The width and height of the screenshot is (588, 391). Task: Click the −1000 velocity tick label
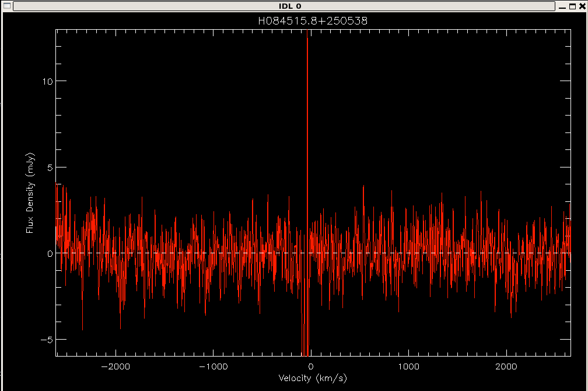213,366
